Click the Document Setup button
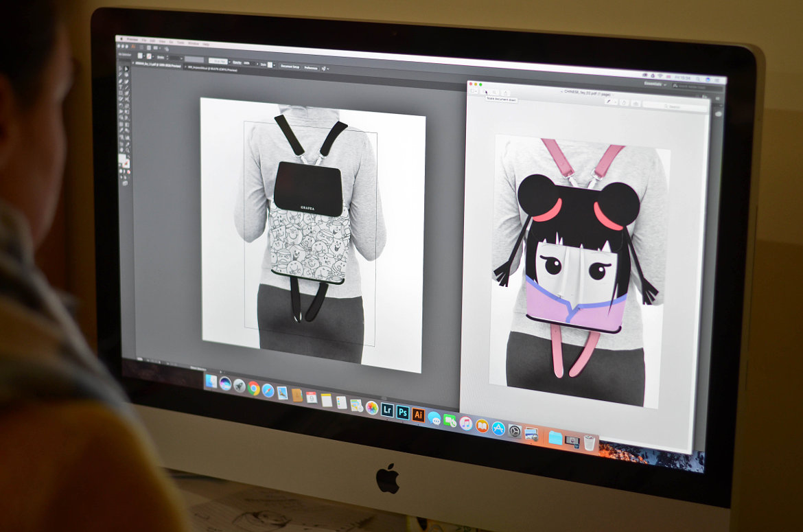The width and height of the screenshot is (803, 532). 290,67
